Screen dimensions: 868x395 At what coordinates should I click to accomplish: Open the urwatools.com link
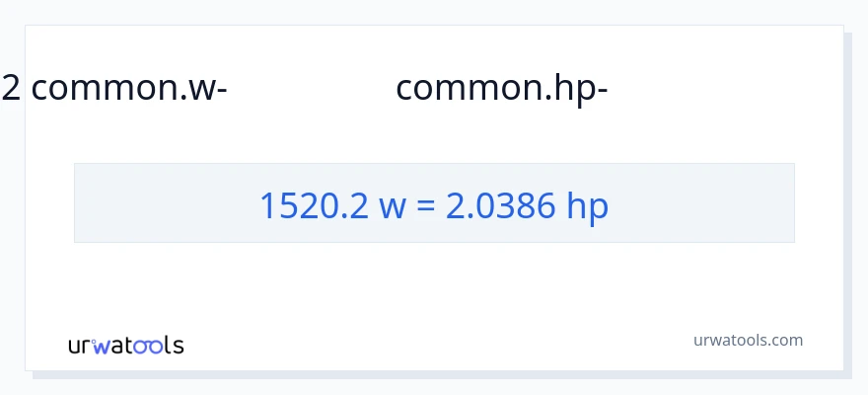pos(748,340)
